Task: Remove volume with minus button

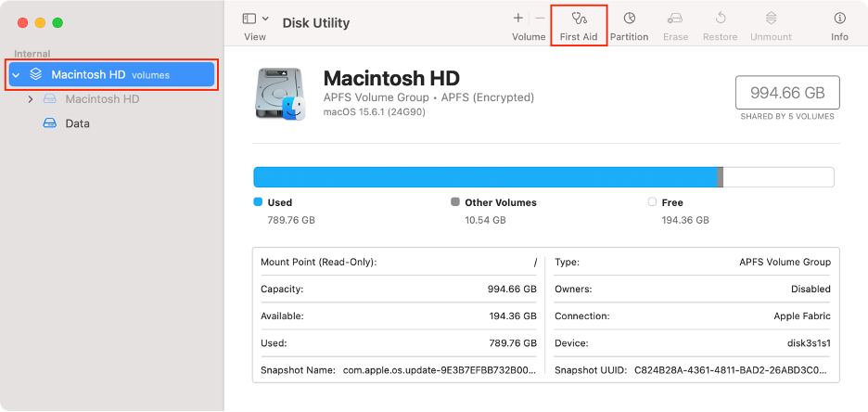Action: (540, 19)
